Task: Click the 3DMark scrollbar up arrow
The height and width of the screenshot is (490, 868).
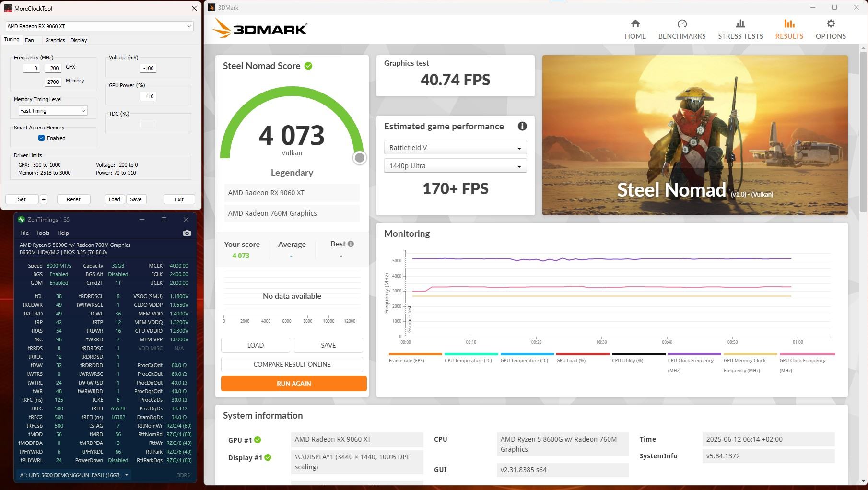Action: [863, 48]
